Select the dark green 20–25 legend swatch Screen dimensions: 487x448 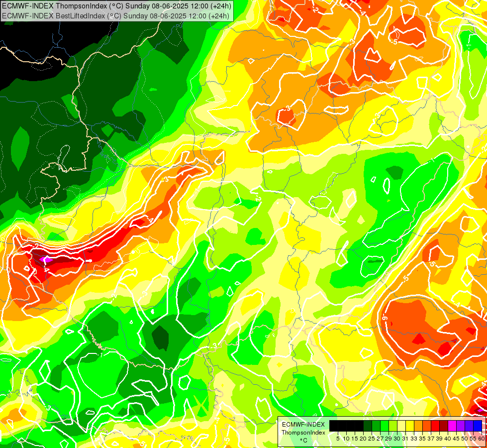[368, 426]
